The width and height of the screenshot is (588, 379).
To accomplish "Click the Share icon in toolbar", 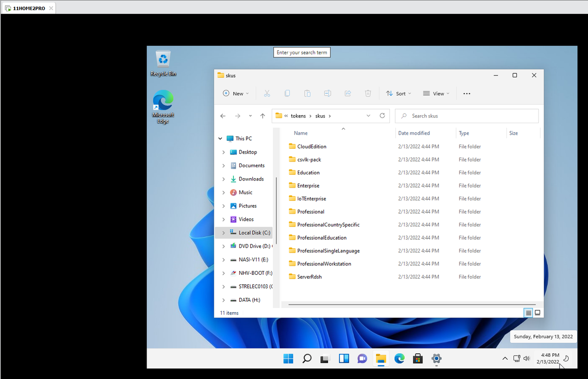I will coord(348,93).
